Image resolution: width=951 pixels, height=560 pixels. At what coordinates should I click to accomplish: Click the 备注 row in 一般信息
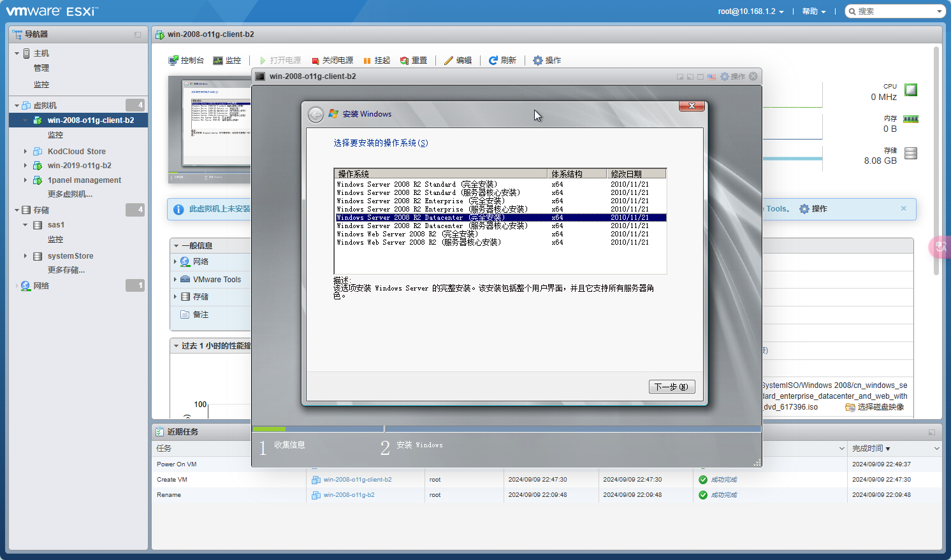210,315
